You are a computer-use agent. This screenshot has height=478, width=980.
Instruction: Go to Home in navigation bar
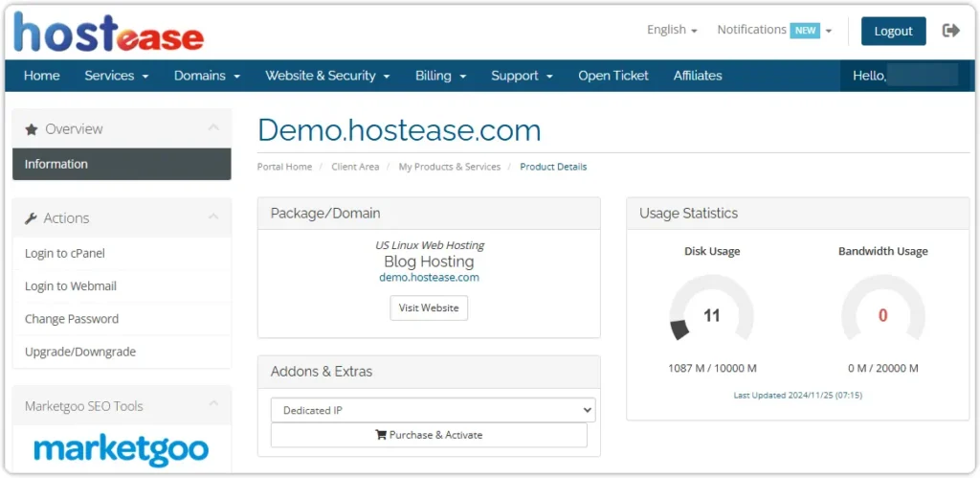42,76
